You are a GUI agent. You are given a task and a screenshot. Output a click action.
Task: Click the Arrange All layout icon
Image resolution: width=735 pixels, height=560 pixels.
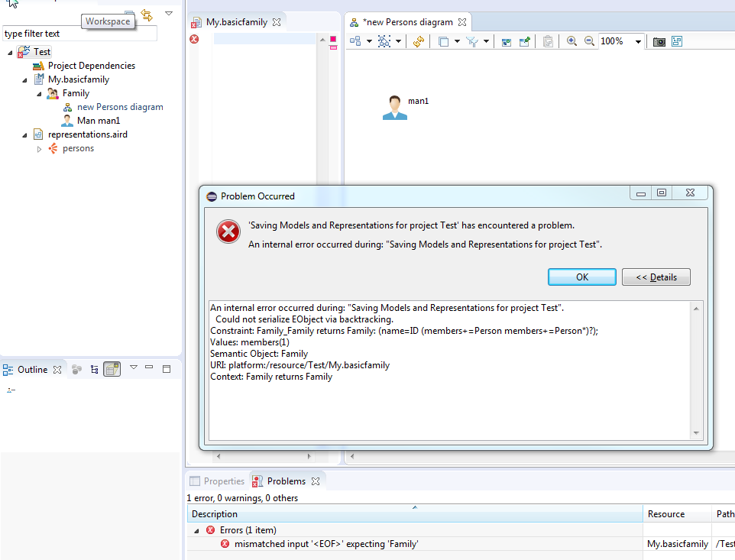[x=355, y=41]
